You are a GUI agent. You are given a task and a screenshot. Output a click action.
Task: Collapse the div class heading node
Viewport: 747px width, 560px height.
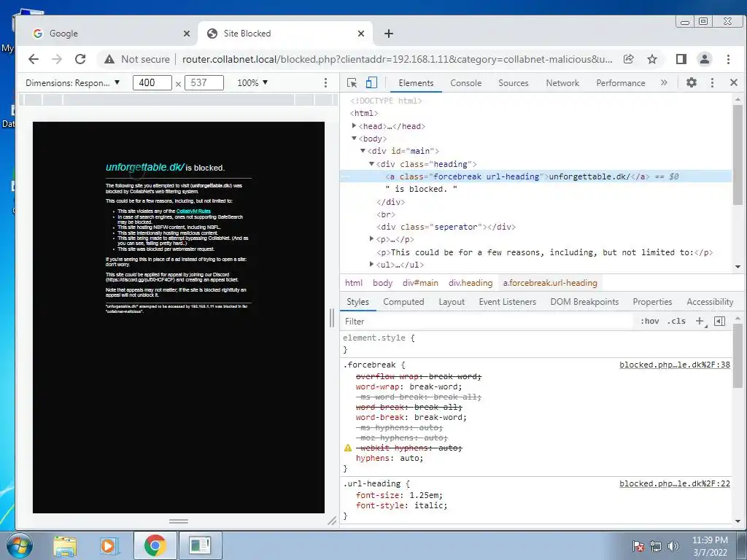[x=371, y=164]
